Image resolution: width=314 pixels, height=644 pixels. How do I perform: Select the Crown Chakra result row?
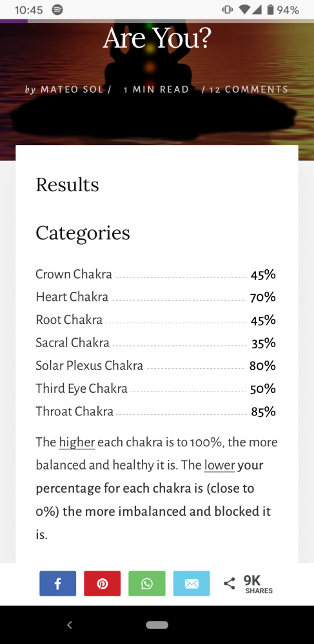(x=156, y=274)
